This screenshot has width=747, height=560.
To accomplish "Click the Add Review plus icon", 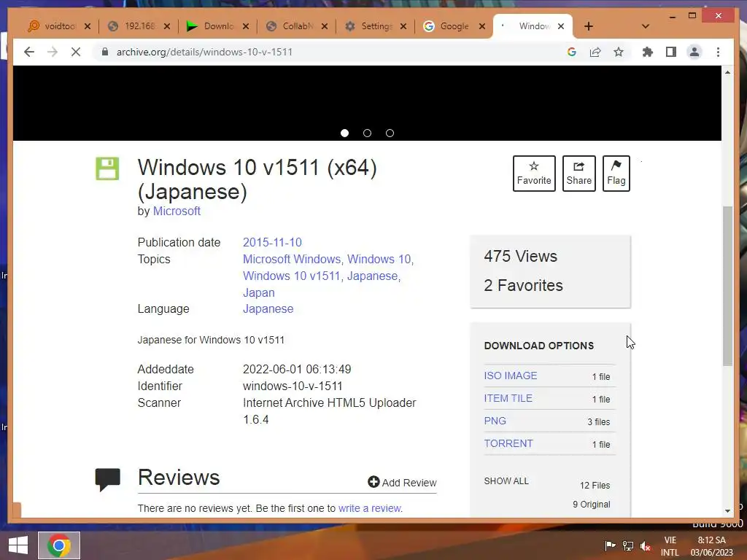I will (373, 482).
